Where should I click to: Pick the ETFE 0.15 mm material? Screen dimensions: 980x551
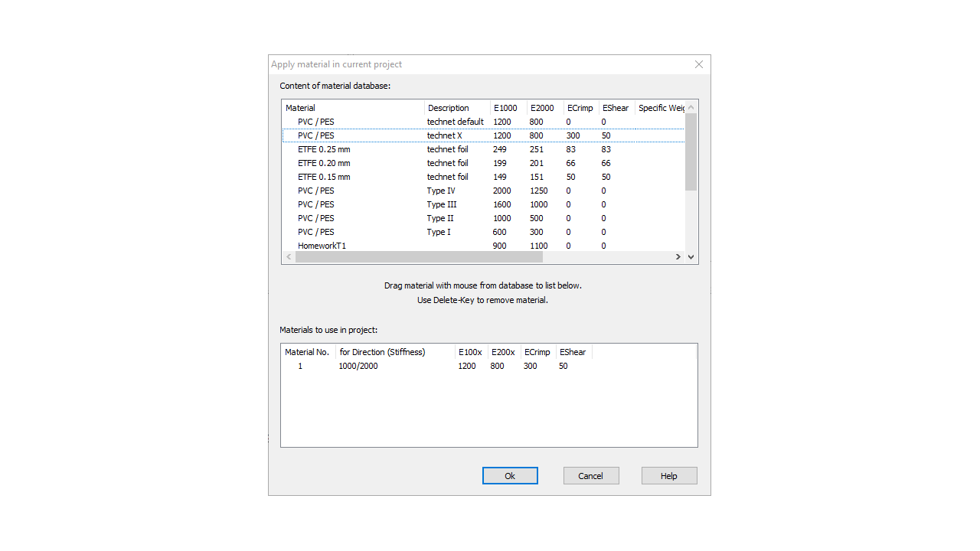pyautogui.click(x=324, y=177)
